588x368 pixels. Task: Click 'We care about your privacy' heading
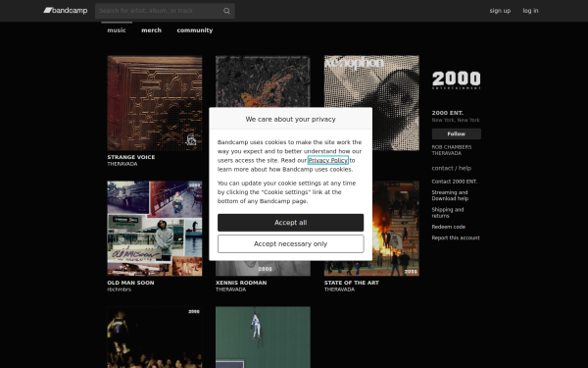click(291, 119)
